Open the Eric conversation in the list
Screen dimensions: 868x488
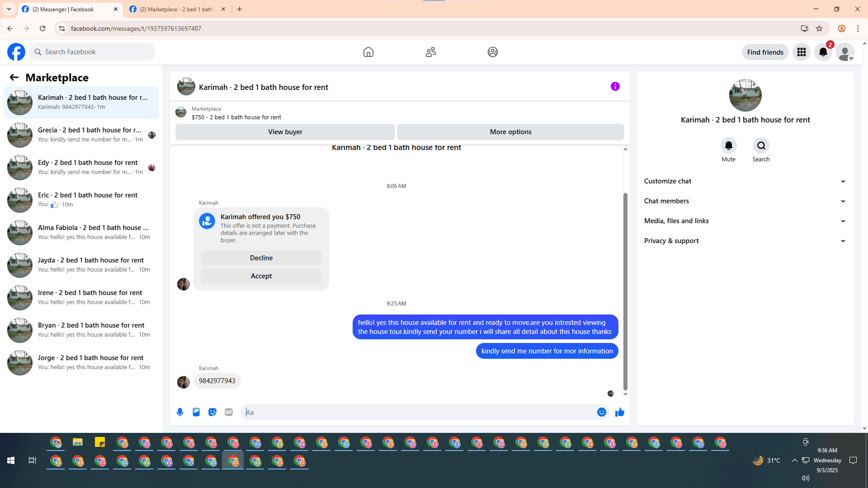(x=81, y=200)
